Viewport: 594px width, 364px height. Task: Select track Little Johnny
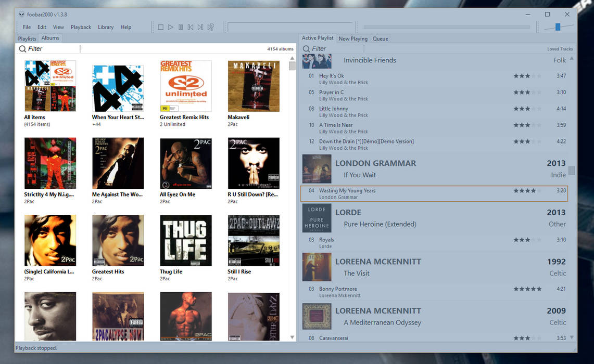pyautogui.click(x=435, y=112)
